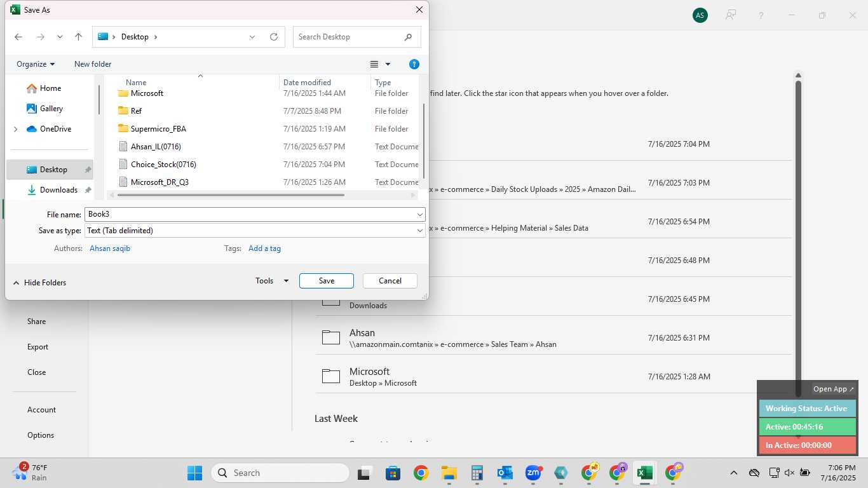Open the Organize menu

tap(36, 64)
